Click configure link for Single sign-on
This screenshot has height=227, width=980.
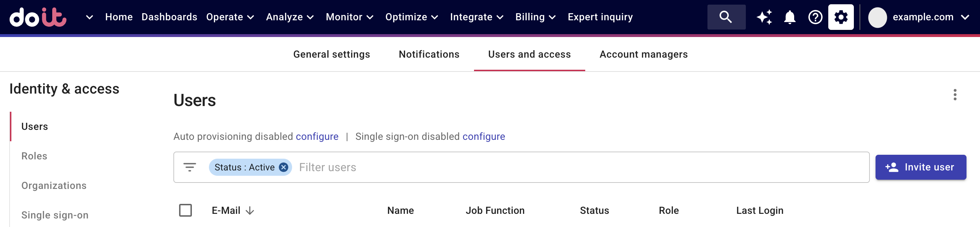(x=484, y=136)
